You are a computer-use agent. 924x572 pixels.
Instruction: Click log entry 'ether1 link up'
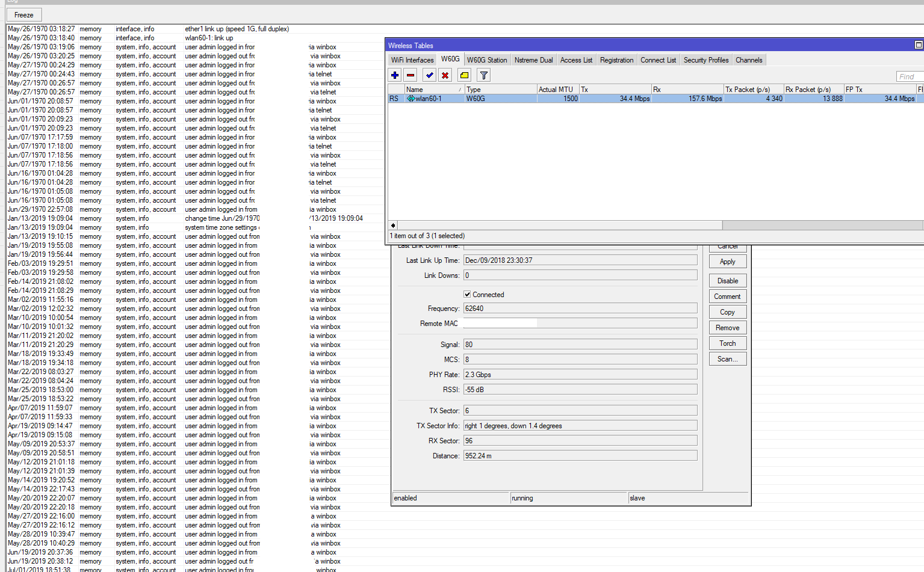click(237, 29)
